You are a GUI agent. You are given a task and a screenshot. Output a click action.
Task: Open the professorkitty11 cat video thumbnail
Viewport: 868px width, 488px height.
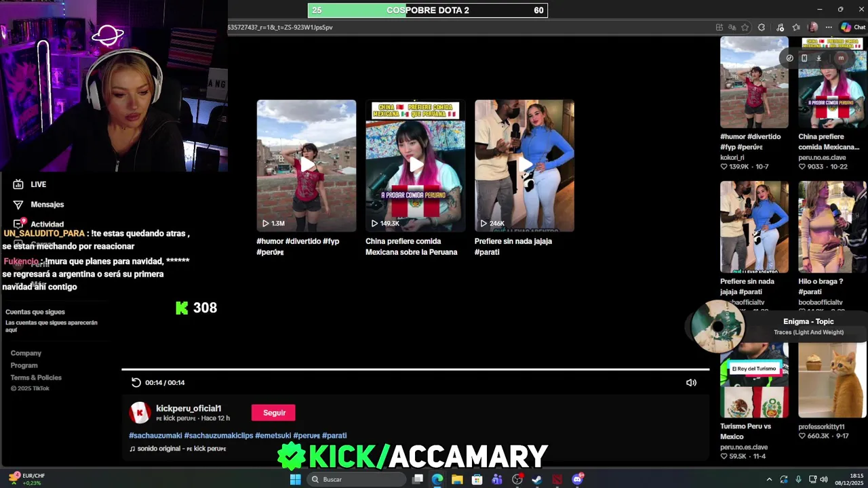(x=832, y=380)
